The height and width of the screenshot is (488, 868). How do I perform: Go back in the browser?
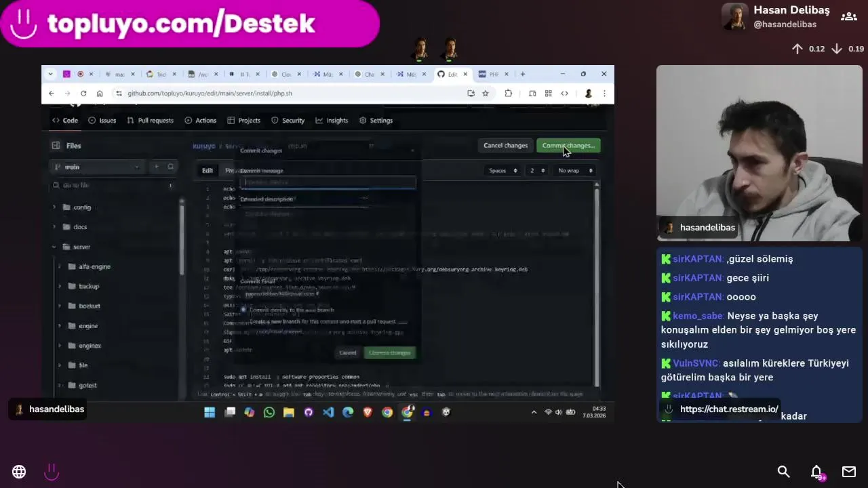pos(52,94)
